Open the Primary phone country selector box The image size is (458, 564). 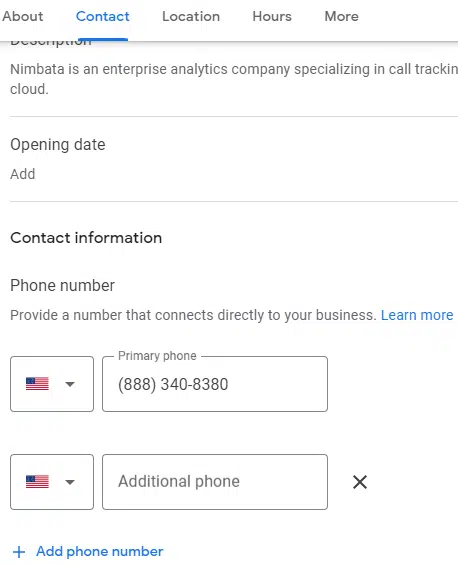tap(52, 384)
